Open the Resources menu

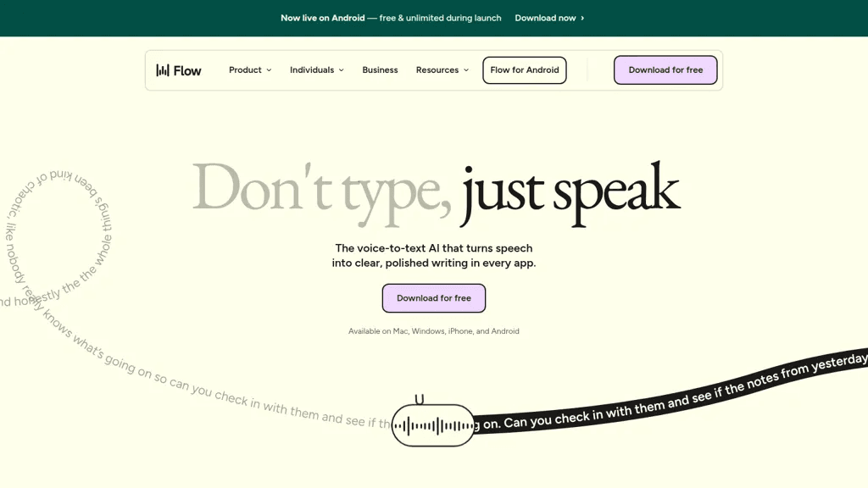442,70
